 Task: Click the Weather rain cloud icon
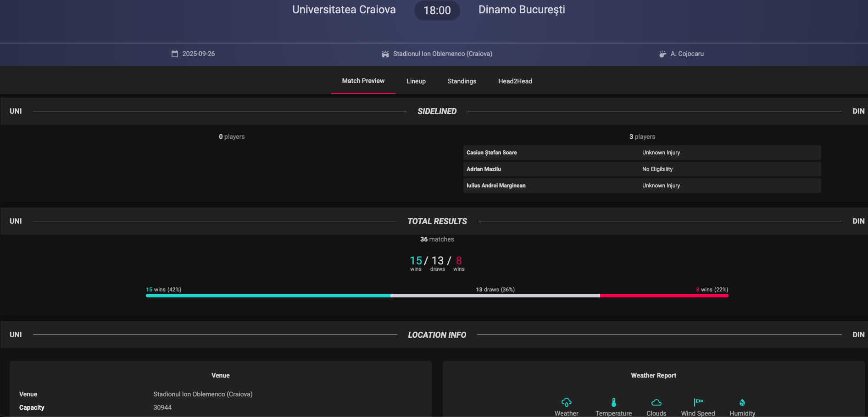(x=567, y=402)
